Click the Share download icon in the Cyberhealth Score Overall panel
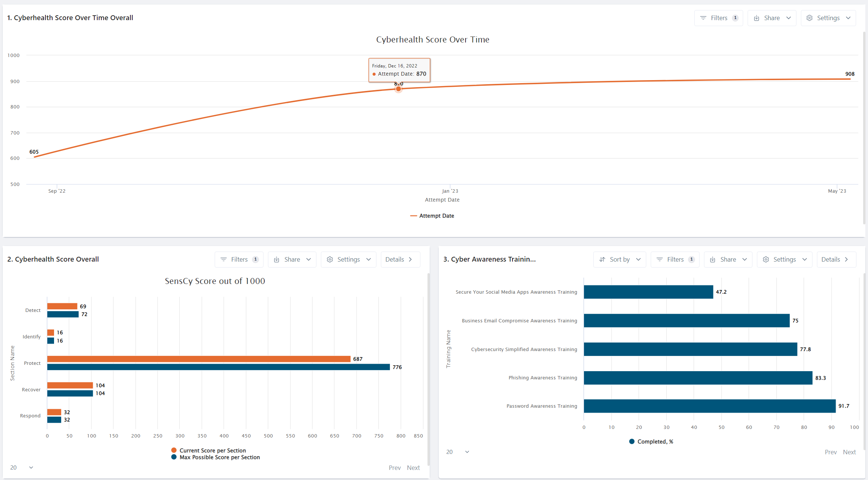The width and height of the screenshot is (868, 480). click(277, 259)
